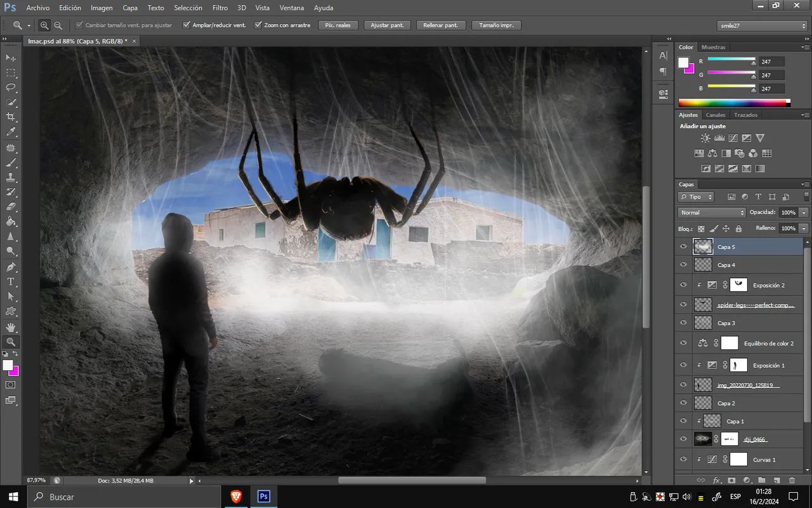Viewport: 812px width, 508px height.
Task: Open layer styles fx button
Action: tap(717, 481)
